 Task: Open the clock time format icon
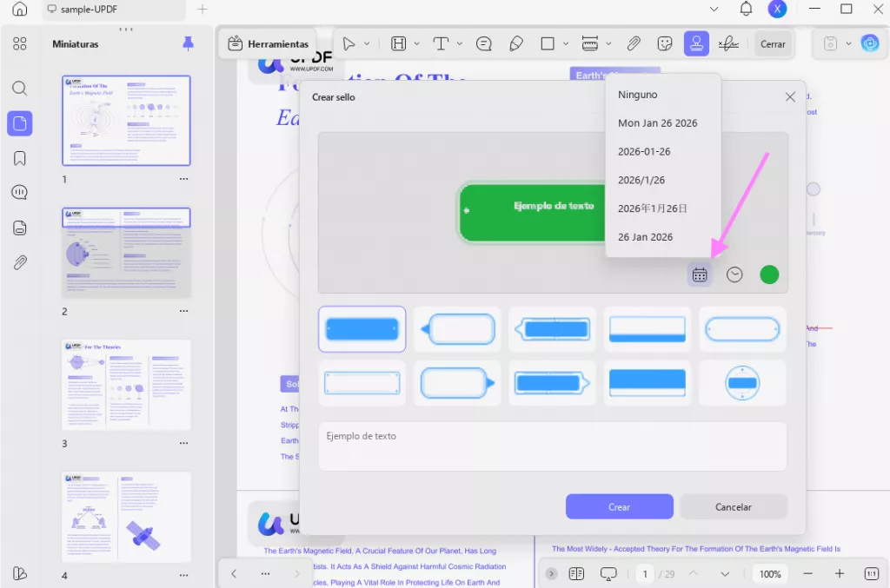tap(734, 275)
